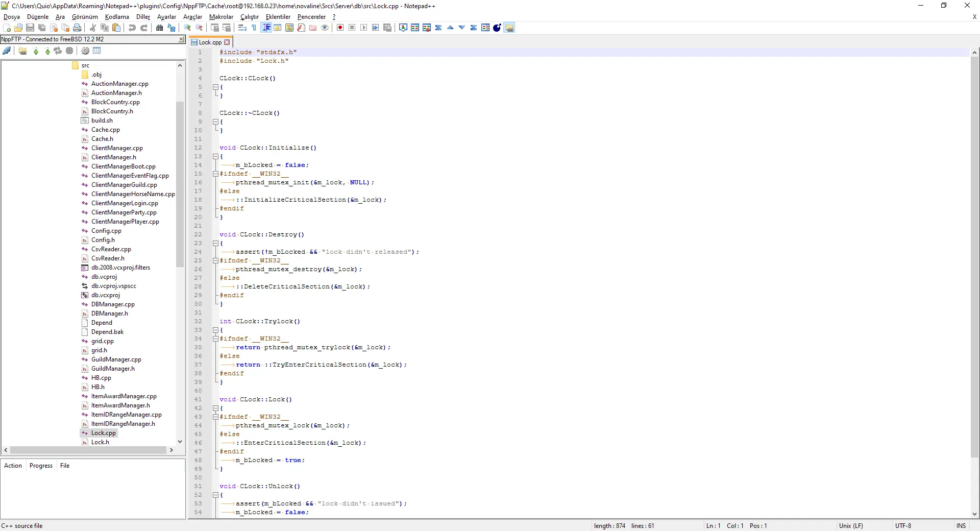Collapse the CLock::Initialize function fold marker
The height and width of the screenshot is (531, 980).
[215, 157]
